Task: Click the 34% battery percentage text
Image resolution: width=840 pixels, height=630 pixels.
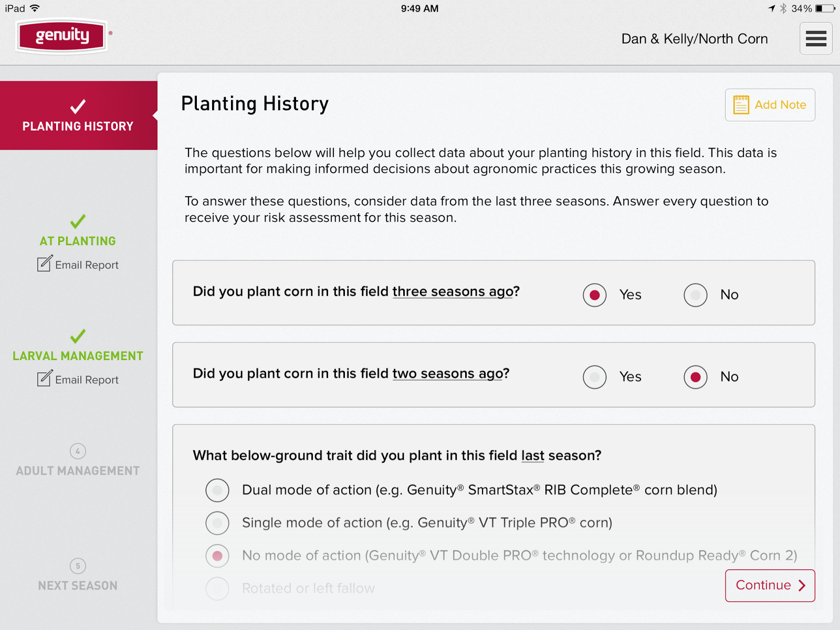Action: coord(802,8)
